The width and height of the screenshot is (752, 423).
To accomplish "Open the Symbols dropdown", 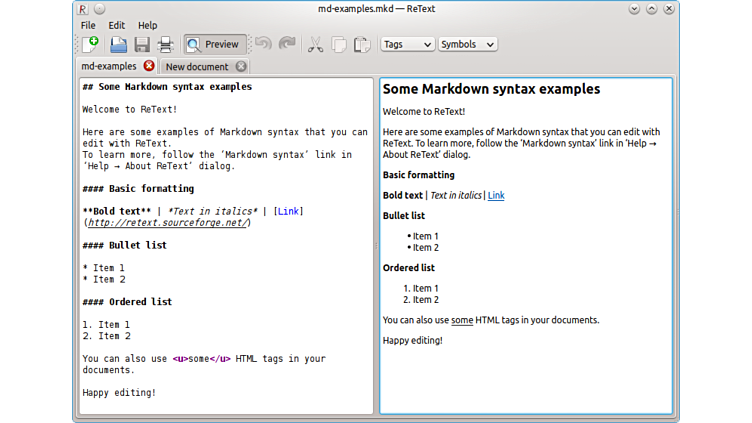I will click(x=467, y=44).
